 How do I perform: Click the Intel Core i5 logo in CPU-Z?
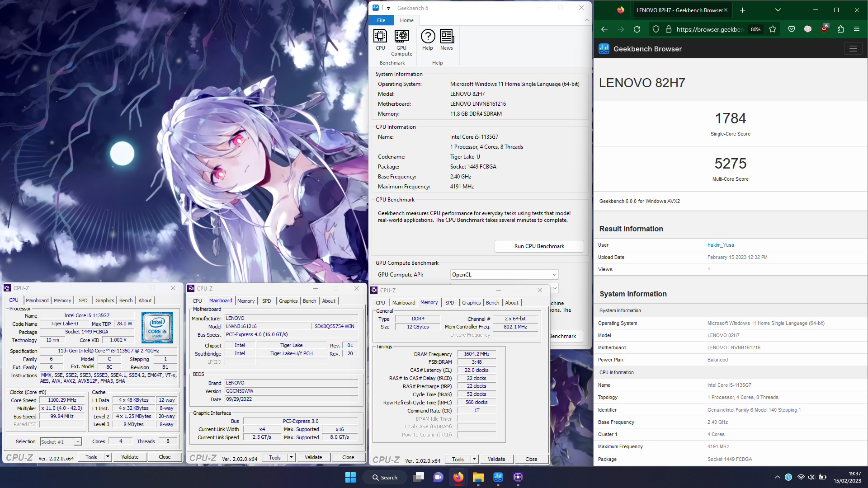[157, 328]
